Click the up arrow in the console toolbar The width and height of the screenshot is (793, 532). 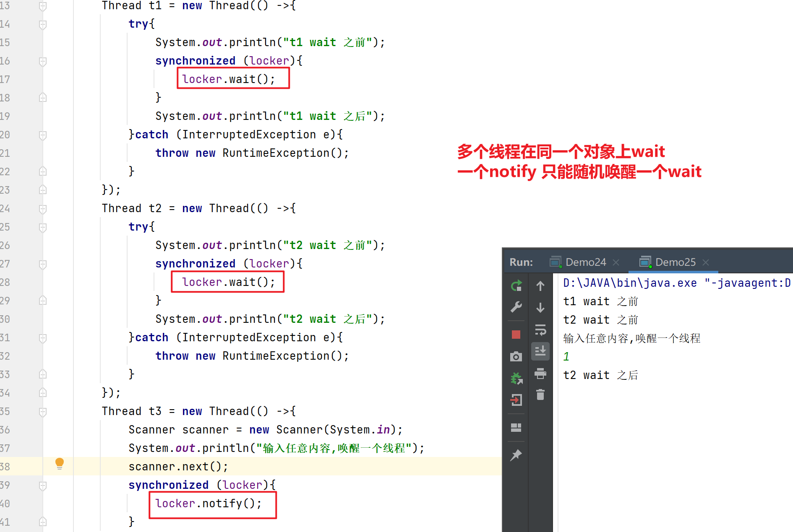pos(540,286)
